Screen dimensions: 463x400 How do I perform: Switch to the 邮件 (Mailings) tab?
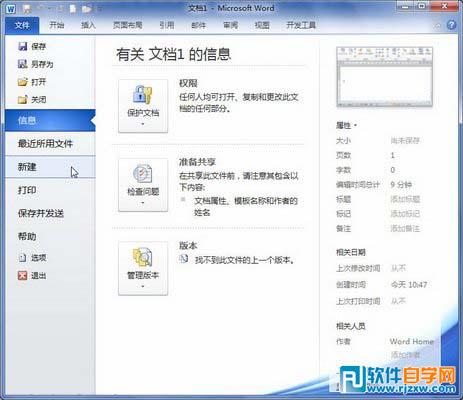pos(199,25)
